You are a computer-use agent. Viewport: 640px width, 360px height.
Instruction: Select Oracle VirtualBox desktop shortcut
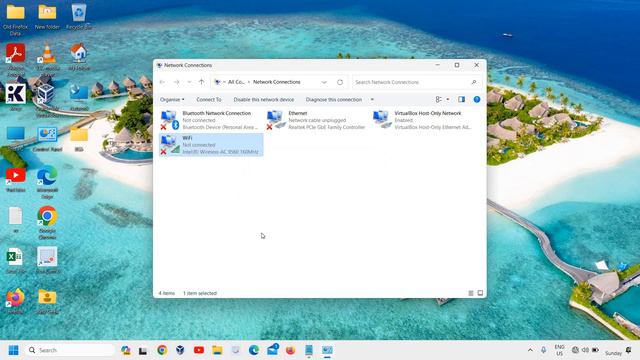[47, 100]
